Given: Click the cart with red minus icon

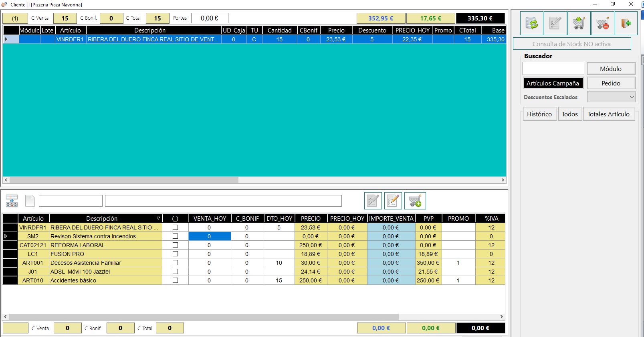Looking at the screenshot, I should tap(602, 23).
